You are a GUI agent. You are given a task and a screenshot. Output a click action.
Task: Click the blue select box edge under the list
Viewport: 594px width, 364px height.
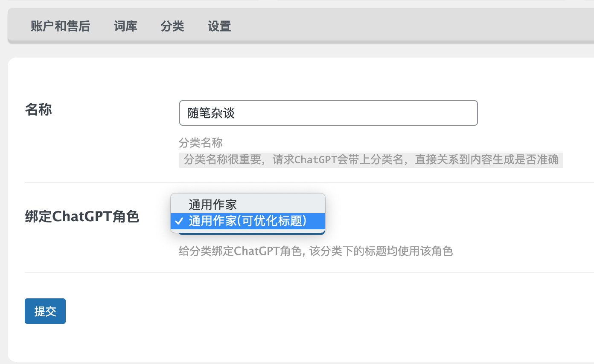pos(252,233)
